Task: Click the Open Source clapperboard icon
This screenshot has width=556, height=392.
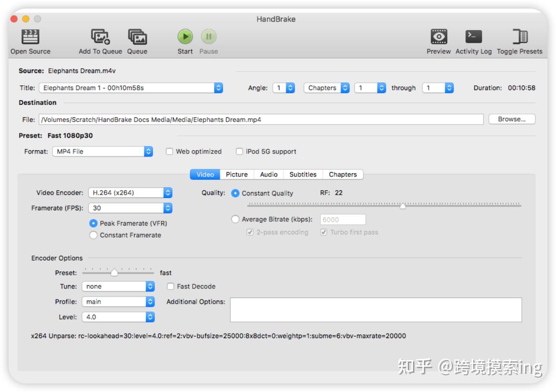Action: click(31, 37)
